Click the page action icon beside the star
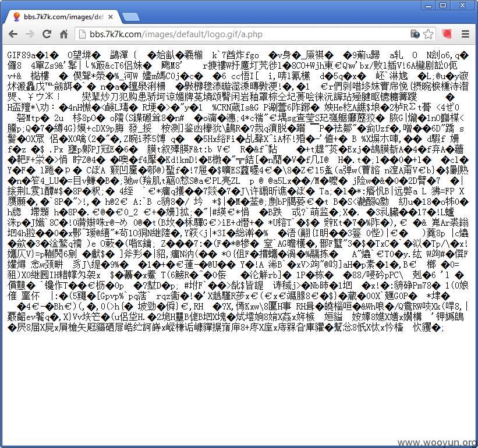Viewport: 478px width, 448px height. pos(415,34)
